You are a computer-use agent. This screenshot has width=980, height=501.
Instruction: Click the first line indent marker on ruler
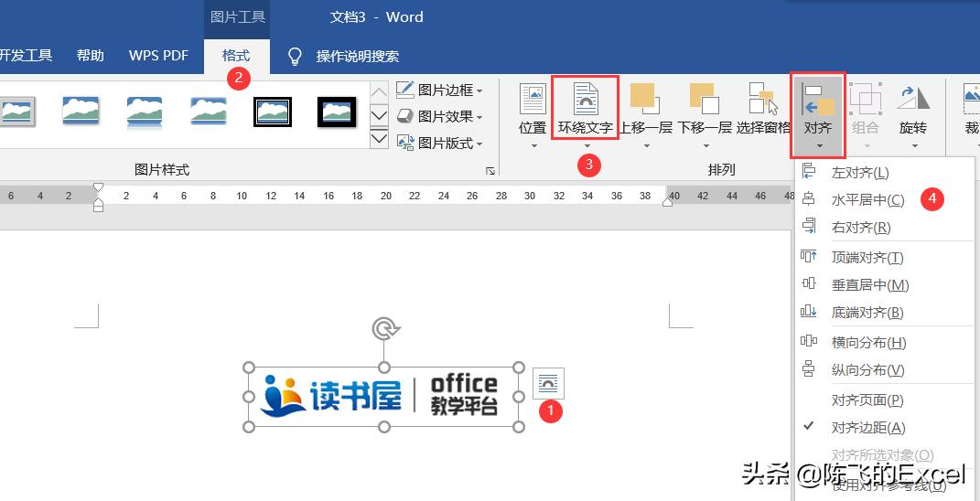pos(98,187)
